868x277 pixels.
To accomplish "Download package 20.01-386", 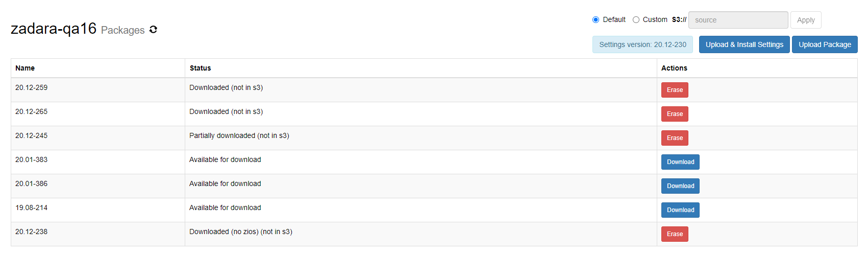I will pos(680,186).
